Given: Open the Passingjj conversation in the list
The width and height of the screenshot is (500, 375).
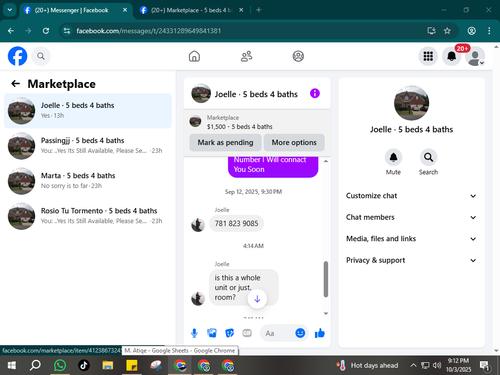Looking at the screenshot, I should pyautogui.click(x=88, y=146).
